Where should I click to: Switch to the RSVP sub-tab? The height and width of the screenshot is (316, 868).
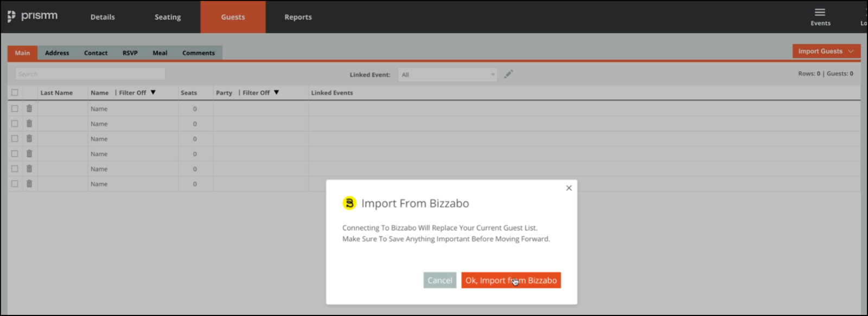pyautogui.click(x=130, y=53)
